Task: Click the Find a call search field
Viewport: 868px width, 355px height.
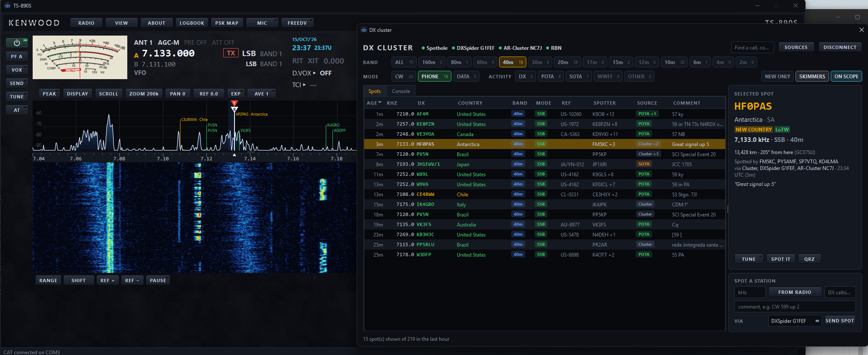Action: [752, 47]
